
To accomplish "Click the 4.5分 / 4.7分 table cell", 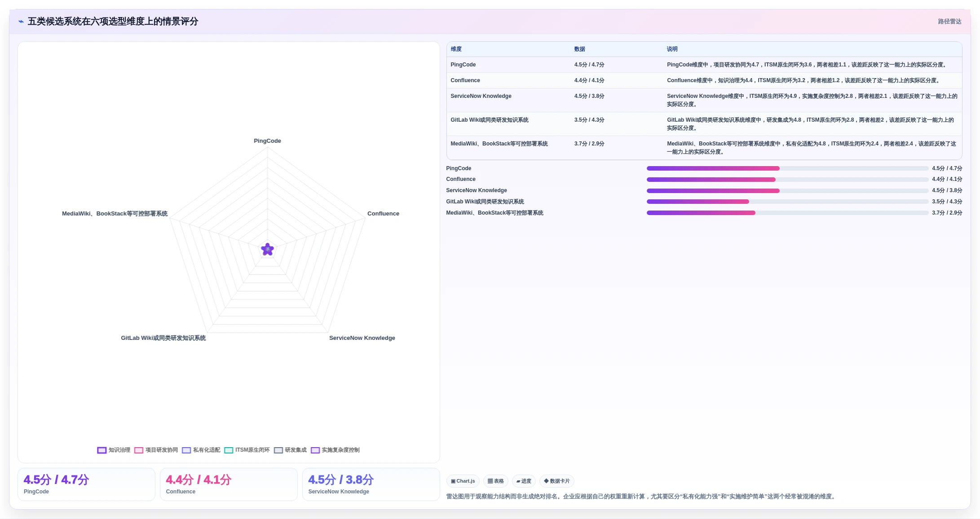I will pos(589,65).
